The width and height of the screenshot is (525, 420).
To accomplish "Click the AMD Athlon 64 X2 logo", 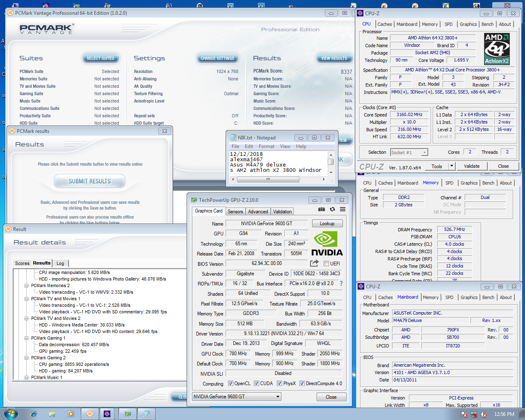I will pyautogui.click(x=497, y=49).
